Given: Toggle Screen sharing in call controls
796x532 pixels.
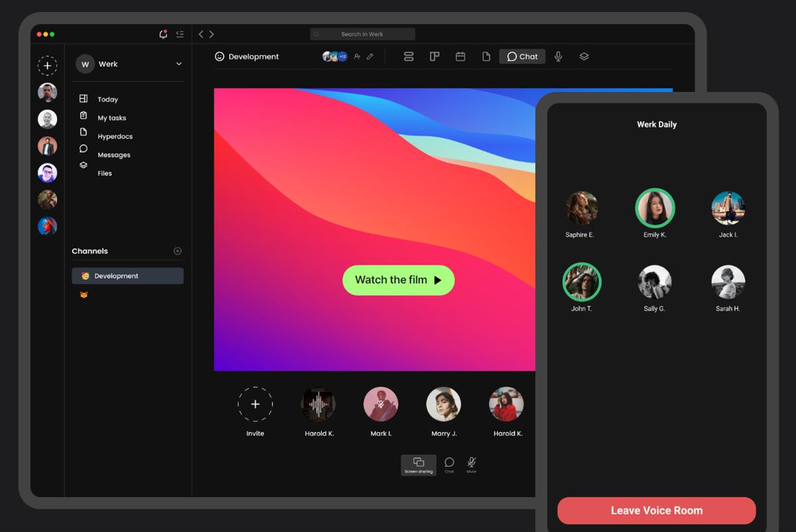Looking at the screenshot, I should pos(419,464).
